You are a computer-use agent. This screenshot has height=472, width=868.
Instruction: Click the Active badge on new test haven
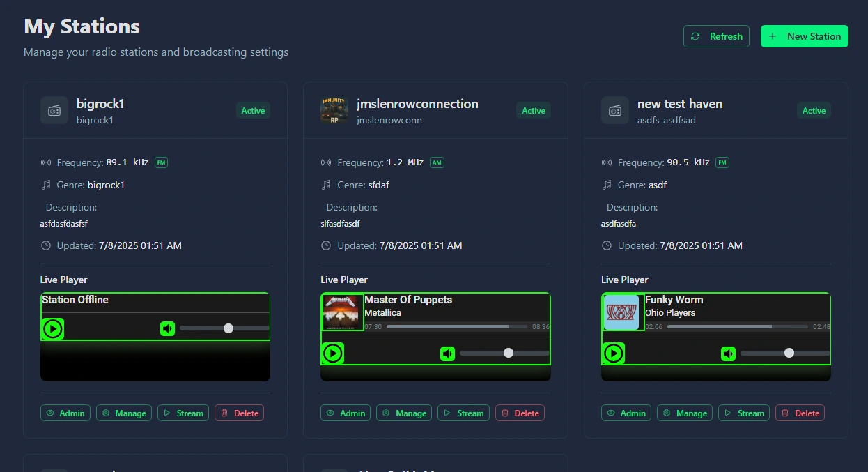814,110
